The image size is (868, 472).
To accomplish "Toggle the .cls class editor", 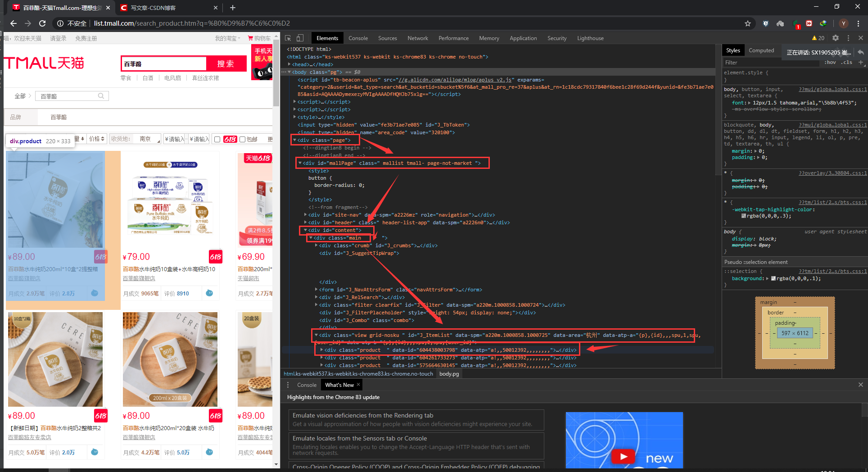I will [846, 63].
